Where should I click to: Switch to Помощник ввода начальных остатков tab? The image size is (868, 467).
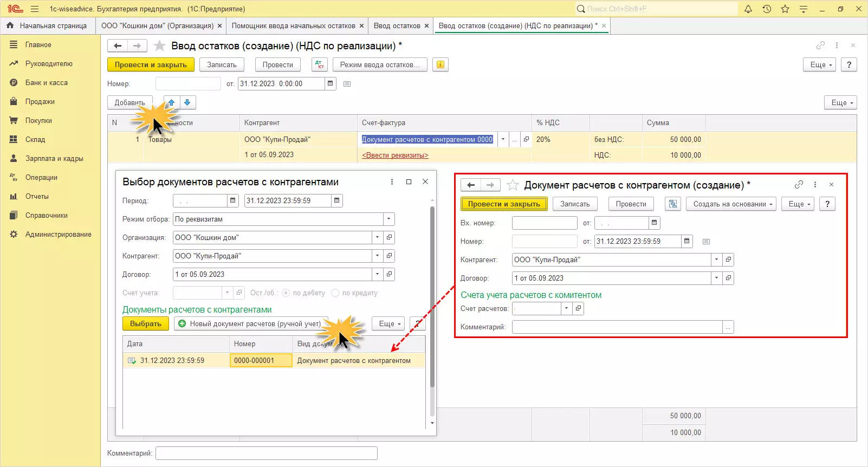[x=293, y=25]
